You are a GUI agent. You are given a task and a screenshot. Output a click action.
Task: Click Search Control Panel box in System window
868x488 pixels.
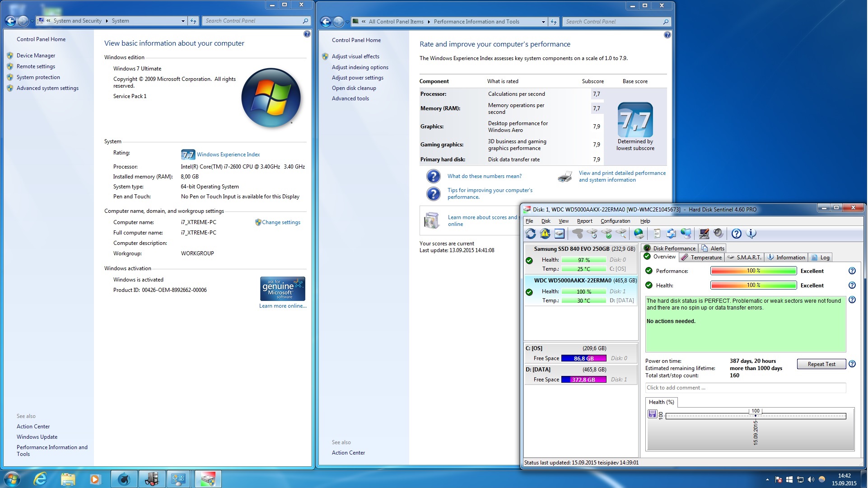[257, 21]
